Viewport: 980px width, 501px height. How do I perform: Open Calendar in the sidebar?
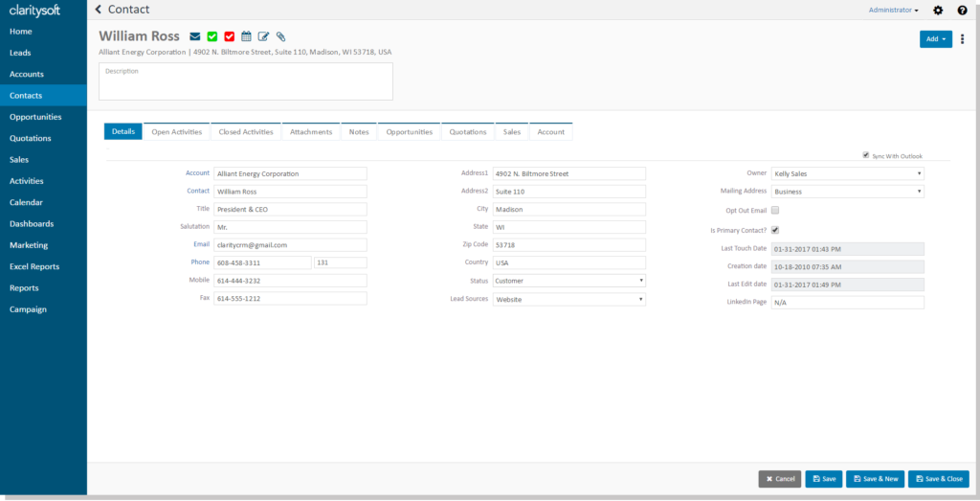(x=43, y=202)
